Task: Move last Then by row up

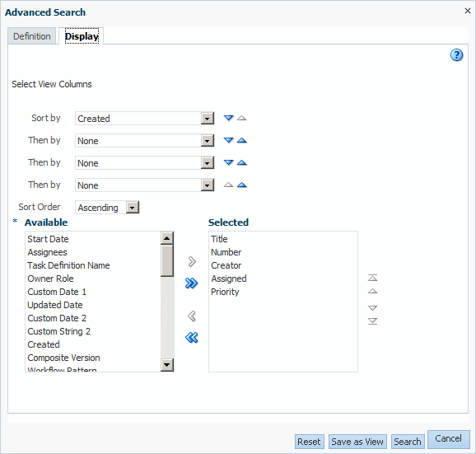Action: tap(241, 185)
